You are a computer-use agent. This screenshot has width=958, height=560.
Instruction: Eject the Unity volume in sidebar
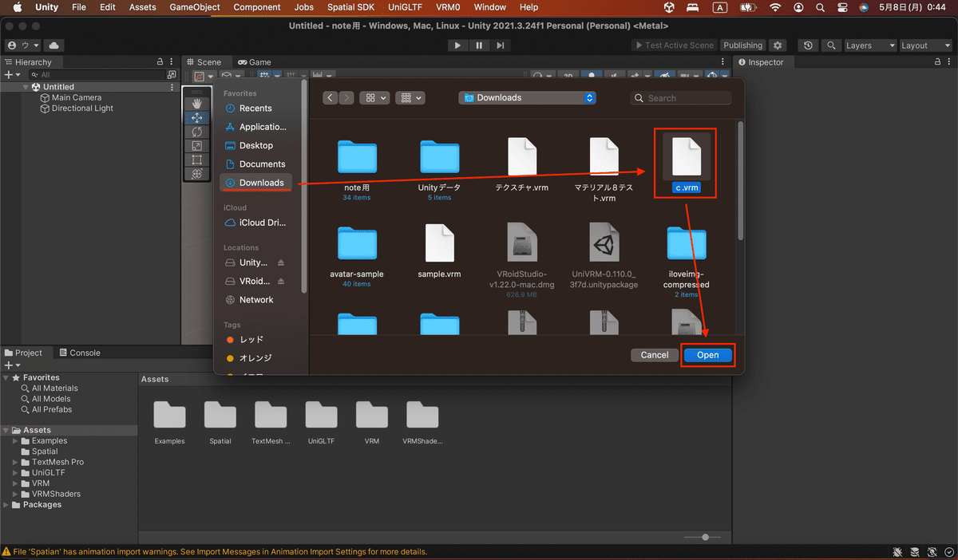tap(281, 262)
